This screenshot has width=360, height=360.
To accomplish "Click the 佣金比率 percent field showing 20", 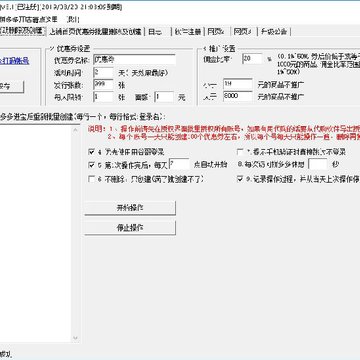I will pos(252,59).
